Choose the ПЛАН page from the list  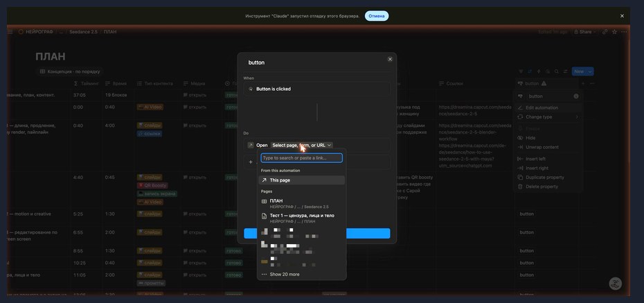click(x=301, y=204)
